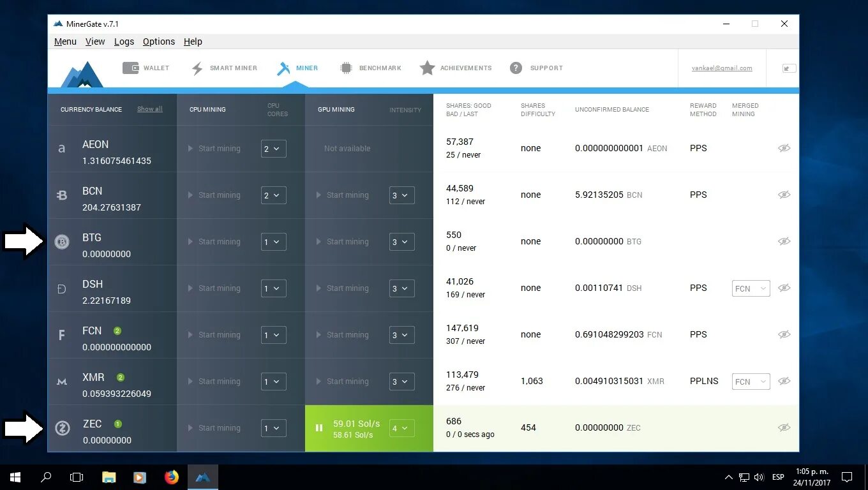
Task: Hide the ZEC row with eye icon
Action: click(784, 427)
